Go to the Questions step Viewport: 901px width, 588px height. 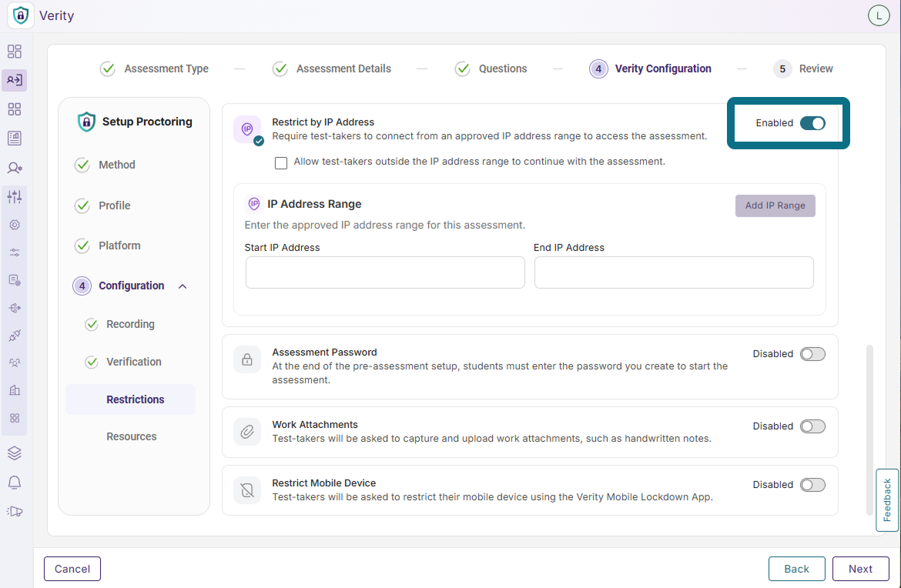click(491, 69)
